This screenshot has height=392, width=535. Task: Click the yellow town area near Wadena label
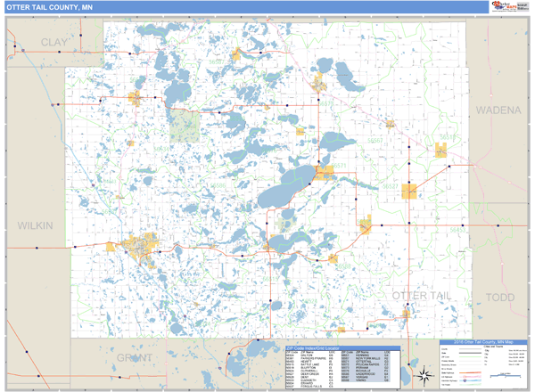(440, 151)
